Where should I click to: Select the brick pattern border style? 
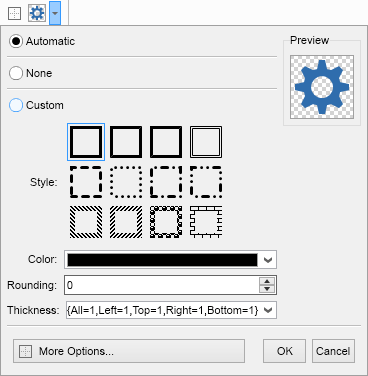(206, 222)
